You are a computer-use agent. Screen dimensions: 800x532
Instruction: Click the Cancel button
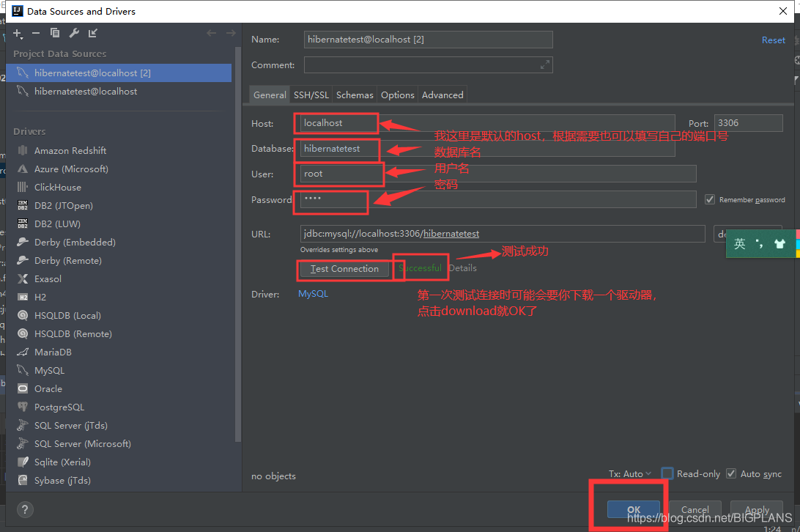[695, 509]
